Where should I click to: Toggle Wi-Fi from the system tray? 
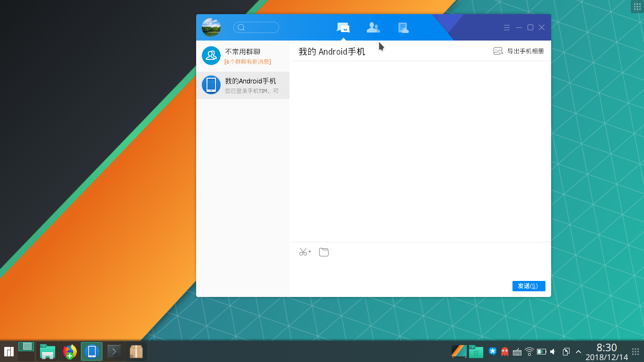pos(529,351)
